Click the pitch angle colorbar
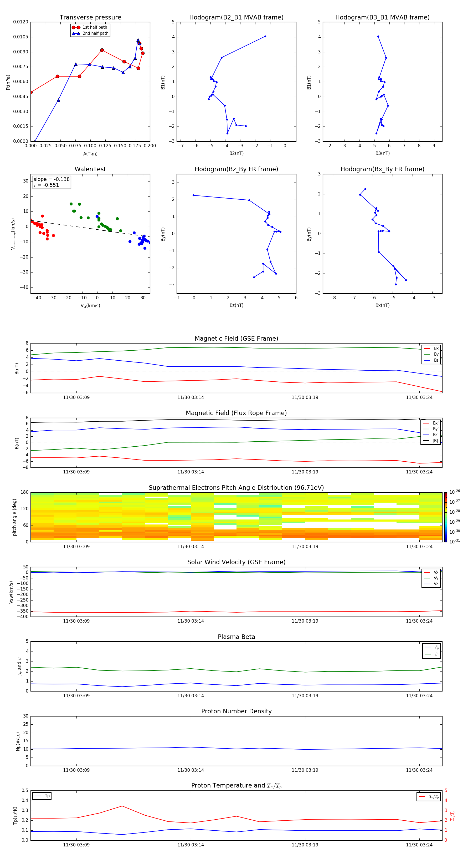The image size is (473, 868). pos(446,517)
